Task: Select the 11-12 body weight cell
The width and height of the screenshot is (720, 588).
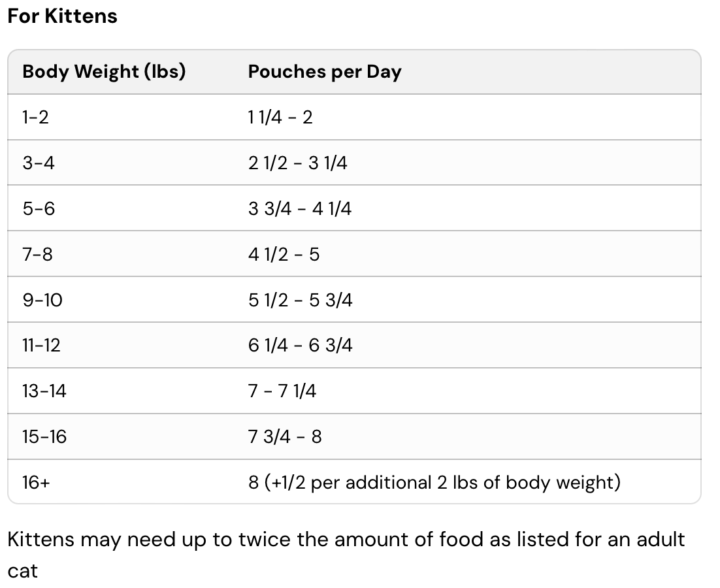Action: tap(41, 345)
